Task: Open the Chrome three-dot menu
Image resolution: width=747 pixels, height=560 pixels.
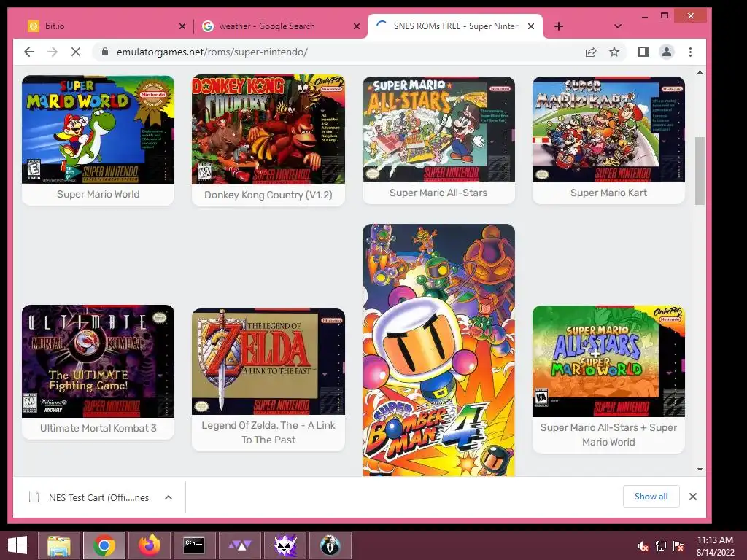Action: tap(690, 52)
